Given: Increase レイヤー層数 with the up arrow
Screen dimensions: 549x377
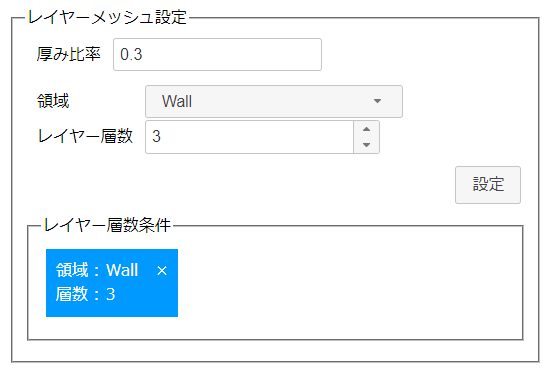Looking at the screenshot, I should [x=366, y=129].
